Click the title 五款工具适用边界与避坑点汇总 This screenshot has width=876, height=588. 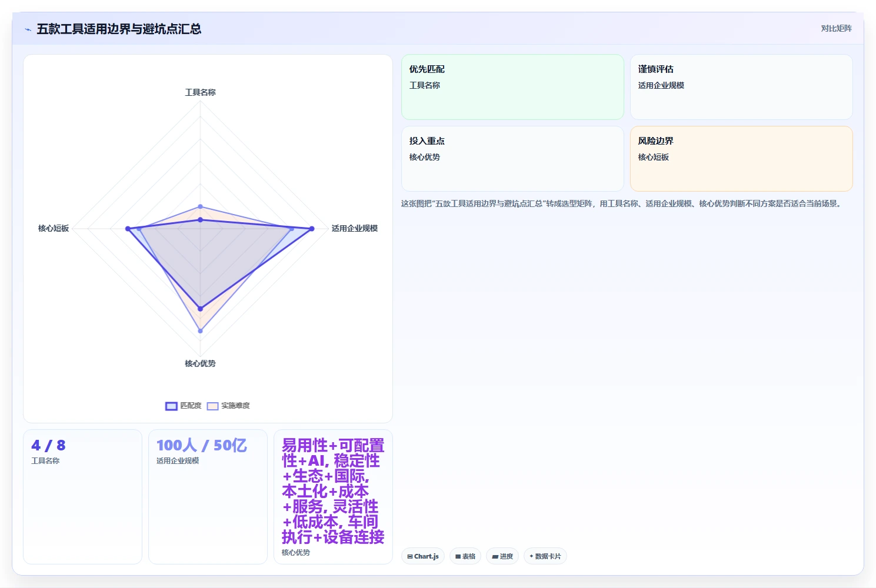point(119,29)
